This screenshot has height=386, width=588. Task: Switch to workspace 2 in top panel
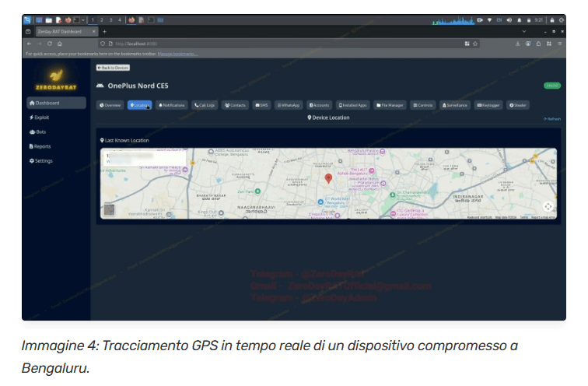(x=102, y=19)
